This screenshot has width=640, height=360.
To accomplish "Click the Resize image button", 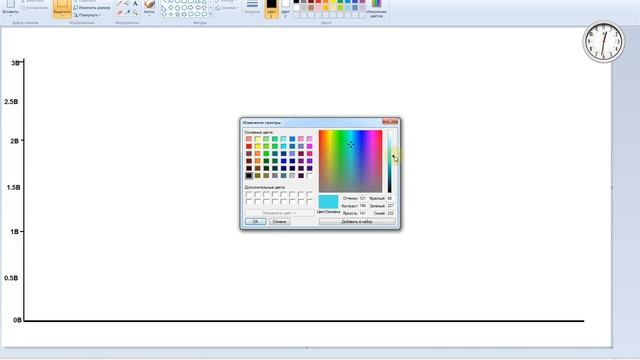I will 92,7.
